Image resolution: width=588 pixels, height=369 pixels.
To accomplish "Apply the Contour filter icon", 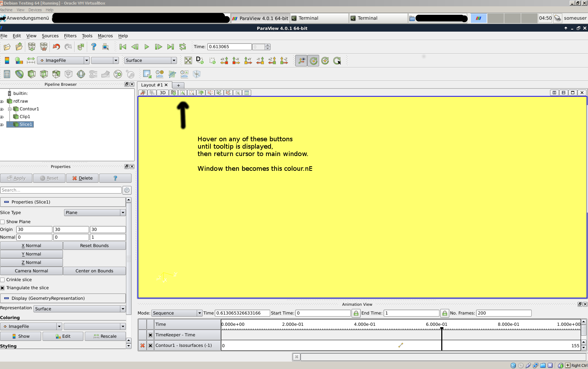I will point(19,74).
